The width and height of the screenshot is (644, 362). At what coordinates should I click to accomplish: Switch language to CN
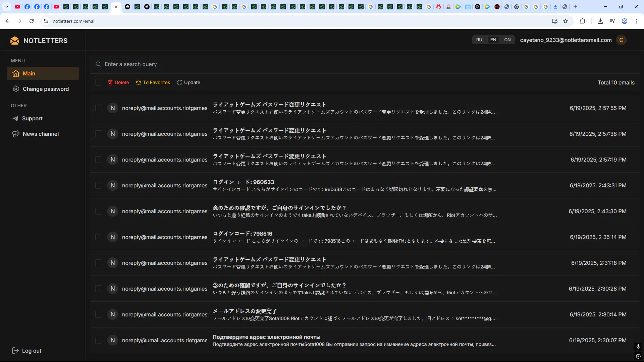507,40
